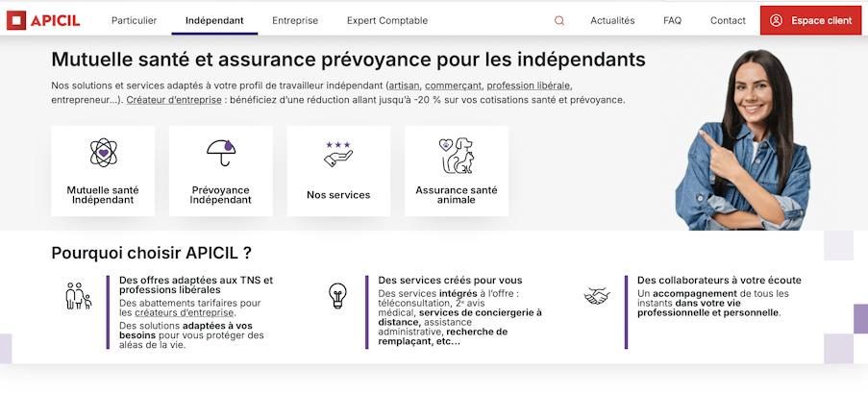Click Des offres adaptées aux TNS heading
The image size is (868, 394).
pos(196,285)
